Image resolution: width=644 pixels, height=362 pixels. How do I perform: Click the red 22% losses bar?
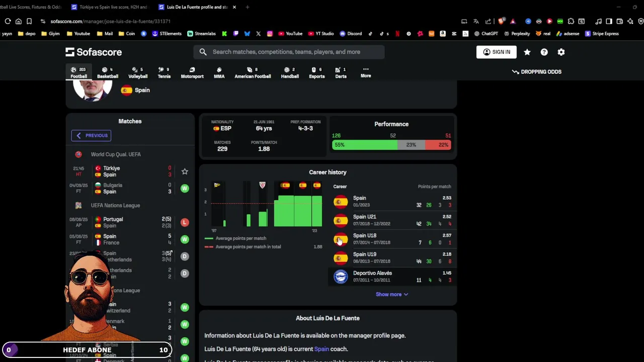[438, 145]
